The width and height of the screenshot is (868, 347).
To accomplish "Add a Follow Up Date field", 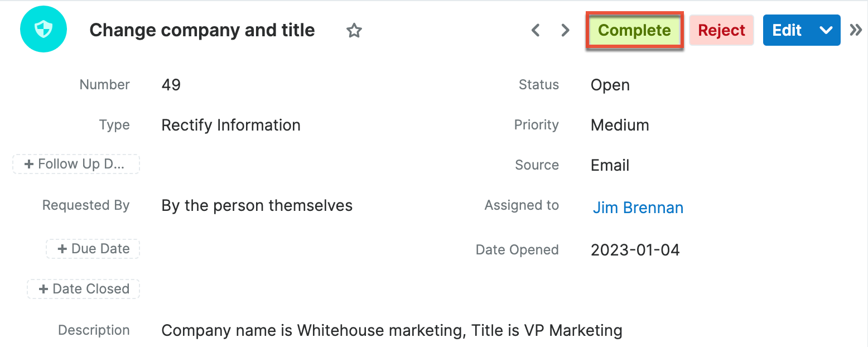I will pyautogui.click(x=76, y=164).
